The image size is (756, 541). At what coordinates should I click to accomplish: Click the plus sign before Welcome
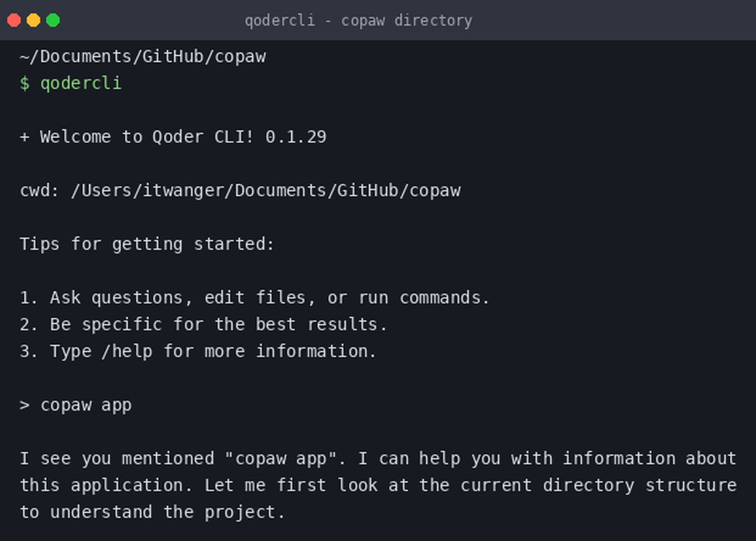point(24,136)
